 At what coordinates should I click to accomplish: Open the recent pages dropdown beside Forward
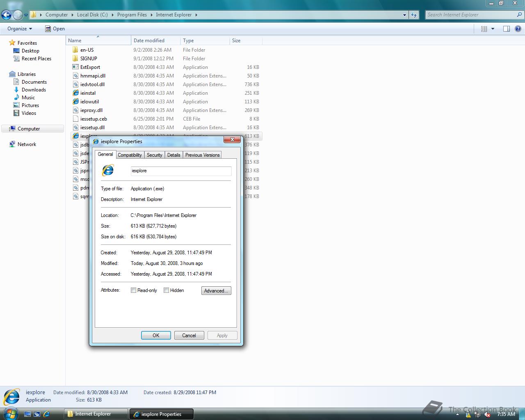pos(26,15)
